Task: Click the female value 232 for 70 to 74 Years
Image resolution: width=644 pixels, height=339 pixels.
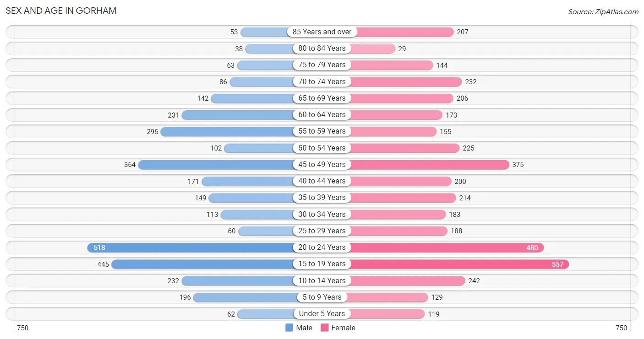Action: (x=471, y=82)
